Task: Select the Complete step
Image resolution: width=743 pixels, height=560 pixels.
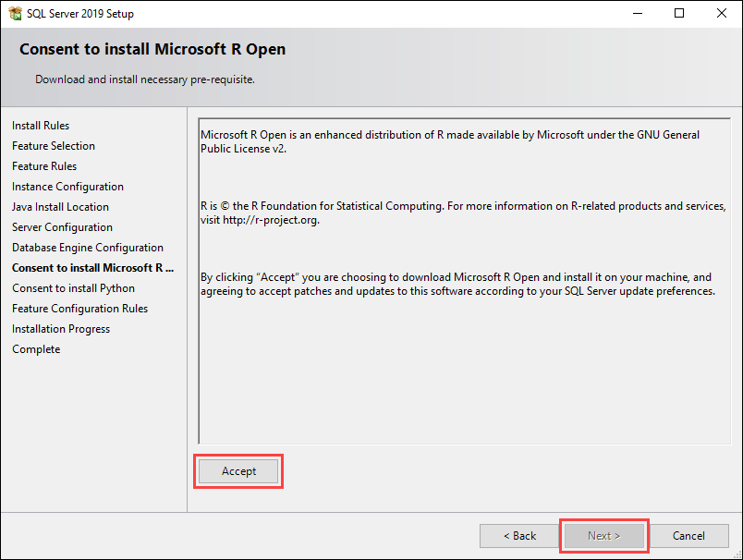Action: [x=36, y=349]
